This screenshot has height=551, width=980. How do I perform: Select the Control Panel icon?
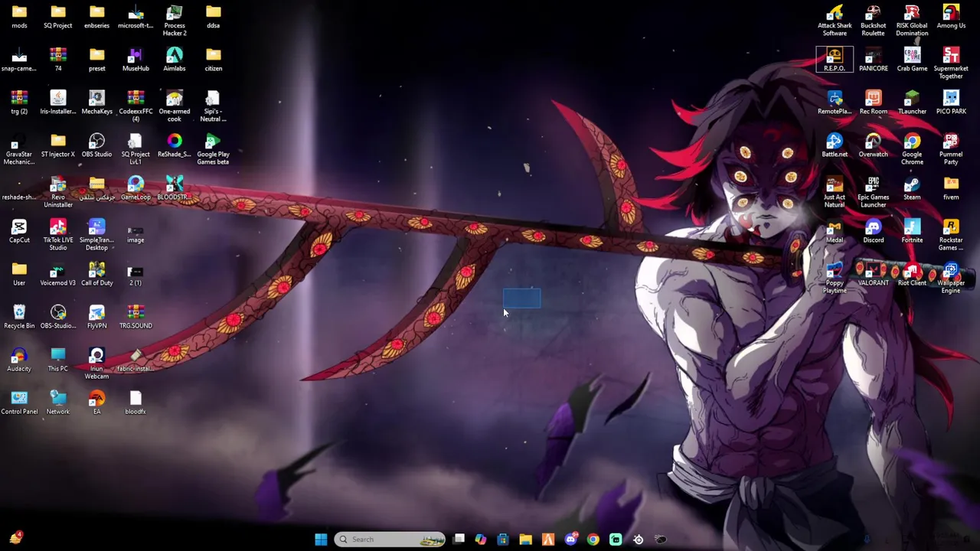tap(19, 402)
